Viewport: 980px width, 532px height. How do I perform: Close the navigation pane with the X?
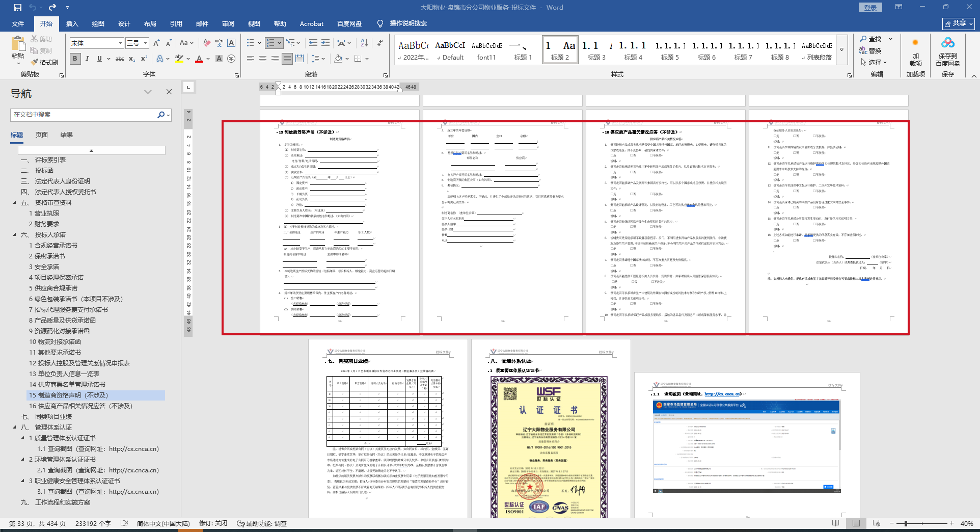[x=169, y=92]
